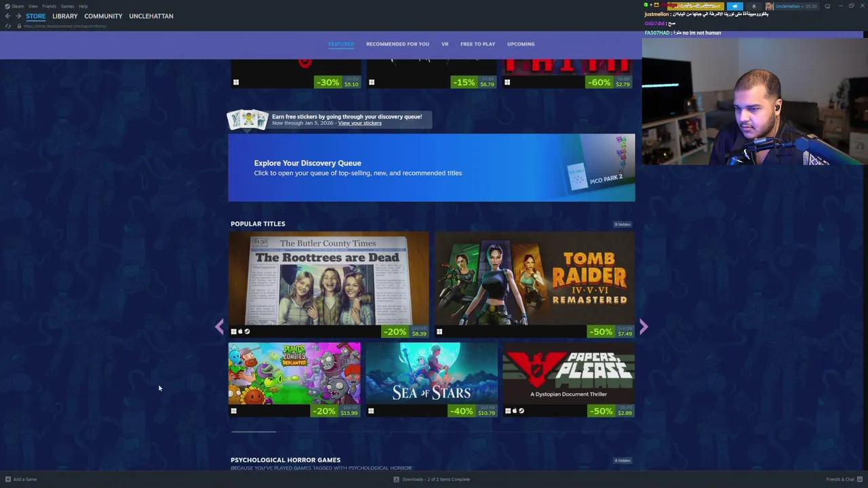
Task: Select the FEATURED tab
Action: point(341,44)
